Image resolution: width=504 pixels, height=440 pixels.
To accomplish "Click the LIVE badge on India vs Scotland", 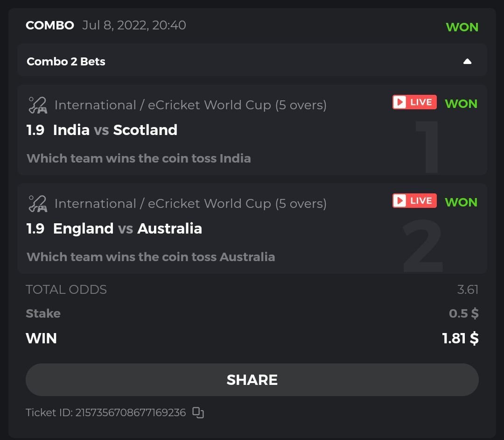I will pos(414,102).
